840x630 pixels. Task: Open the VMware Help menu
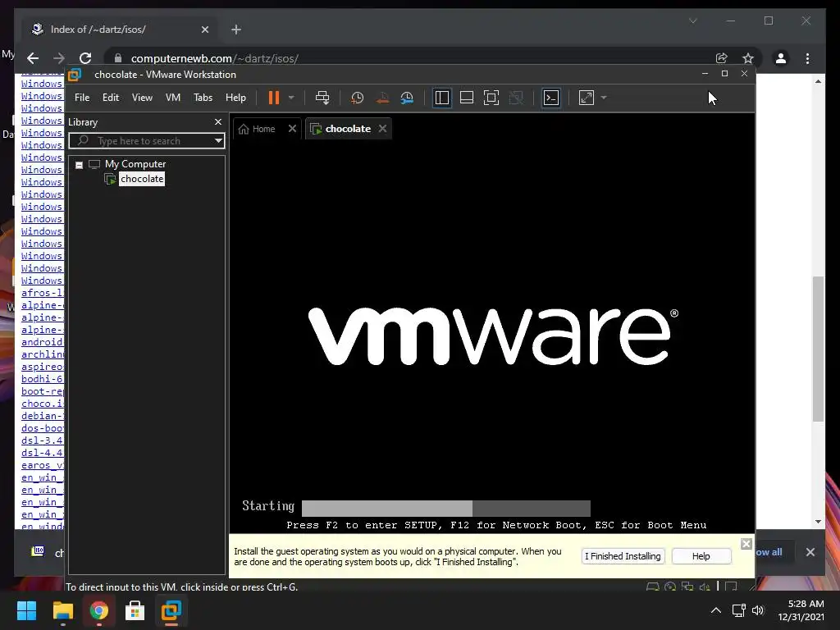(x=235, y=98)
